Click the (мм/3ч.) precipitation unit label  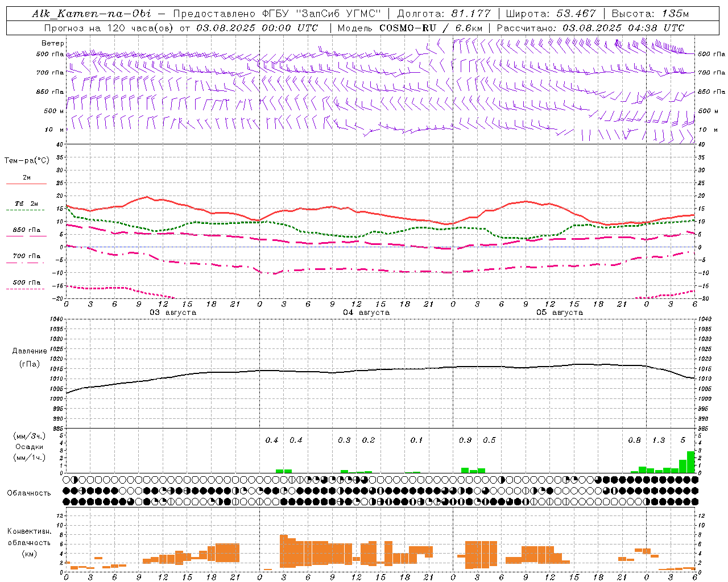coord(30,436)
